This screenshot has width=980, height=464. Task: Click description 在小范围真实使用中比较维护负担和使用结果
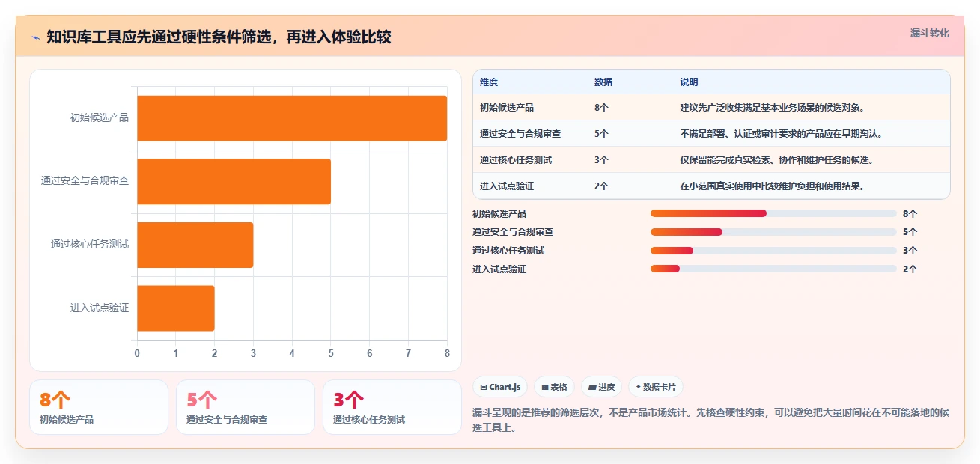(772, 186)
